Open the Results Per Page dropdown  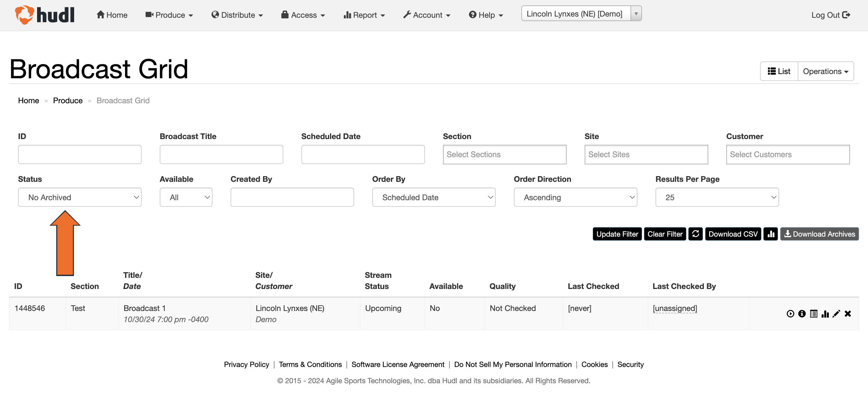point(717,197)
